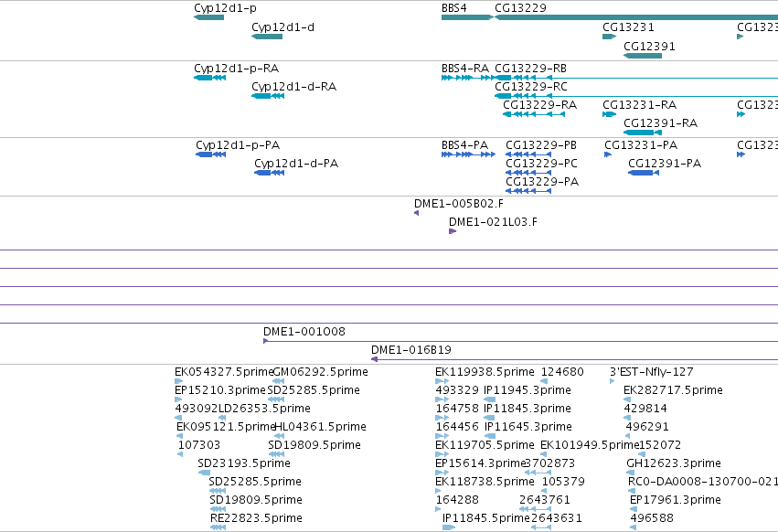The height and width of the screenshot is (532, 778).
Task: Click transcript CG13229-RC
Action: pyautogui.click(x=636, y=96)
